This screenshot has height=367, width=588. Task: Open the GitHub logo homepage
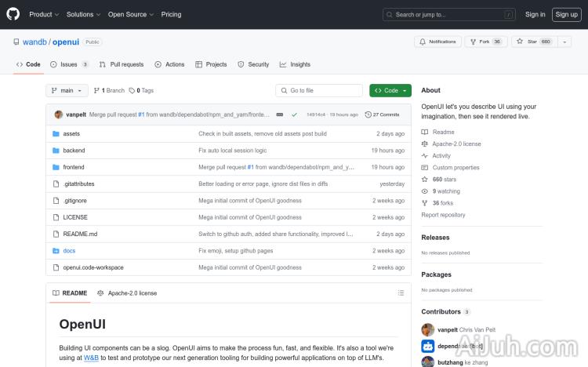tap(13, 14)
